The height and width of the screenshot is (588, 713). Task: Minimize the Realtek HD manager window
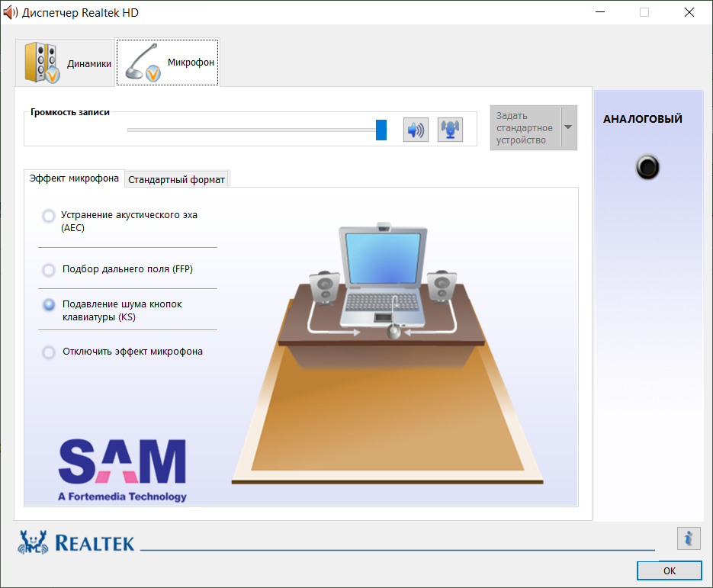coord(600,12)
